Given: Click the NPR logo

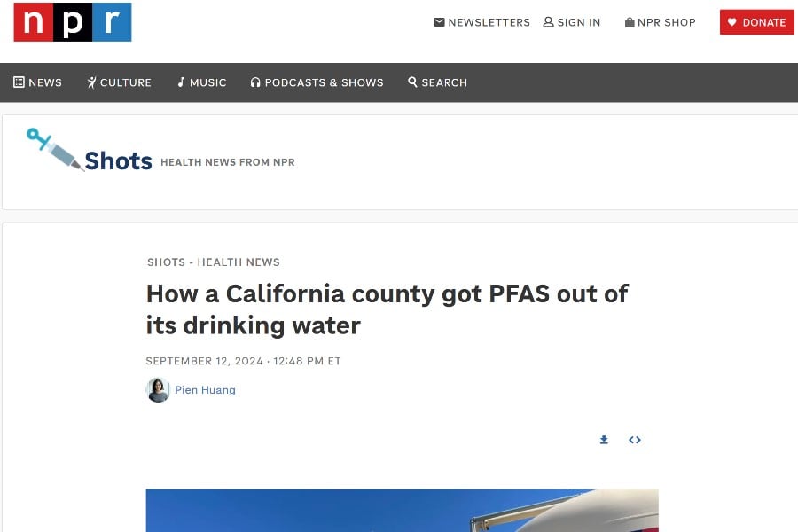Looking at the screenshot, I should 73,22.
